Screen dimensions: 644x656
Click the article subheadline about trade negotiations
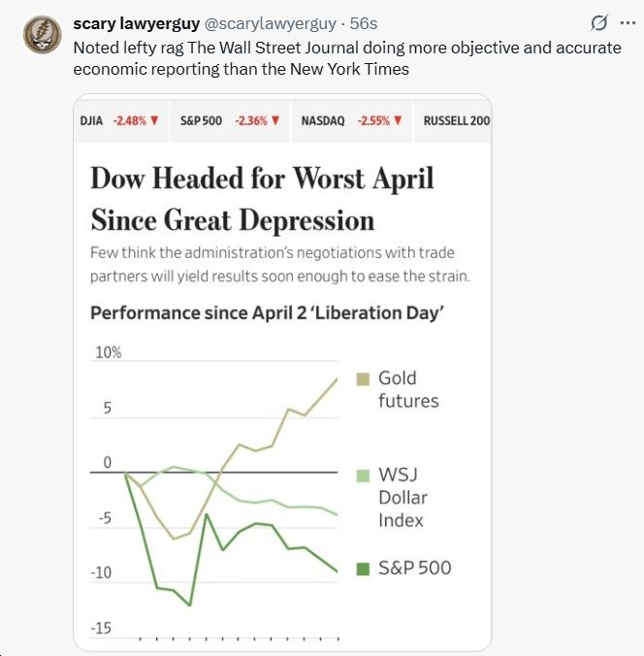point(280,264)
